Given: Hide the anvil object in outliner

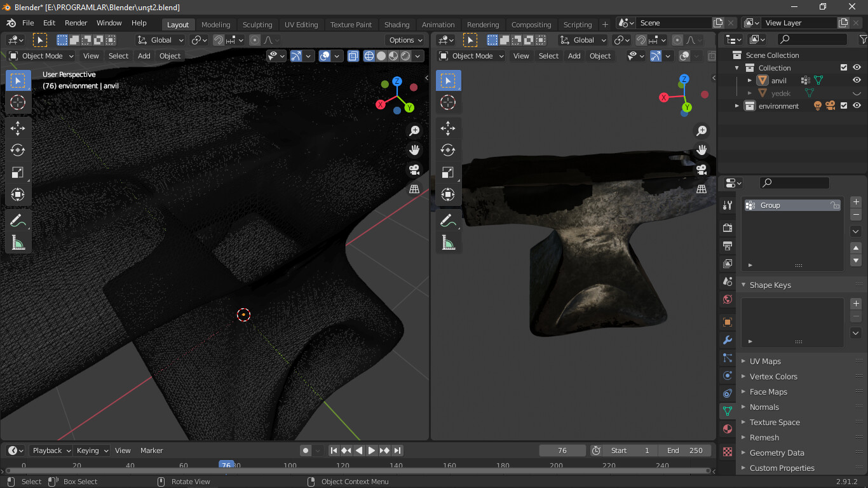Looking at the screenshot, I should pyautogui.click(x=857, y=81).
